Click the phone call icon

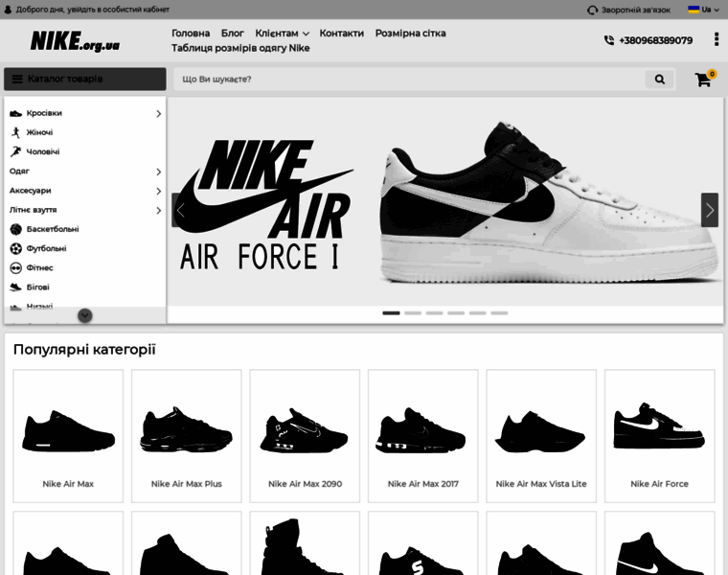608,40
